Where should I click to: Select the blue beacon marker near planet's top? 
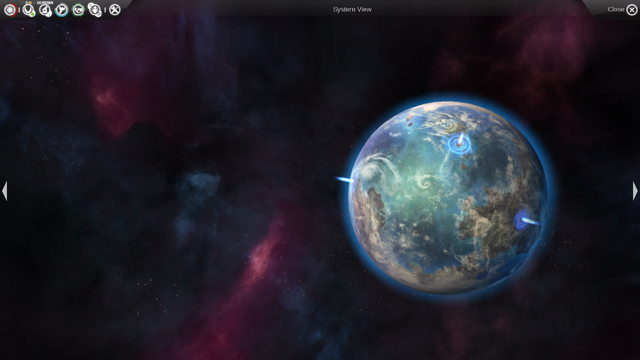point(460,143)
